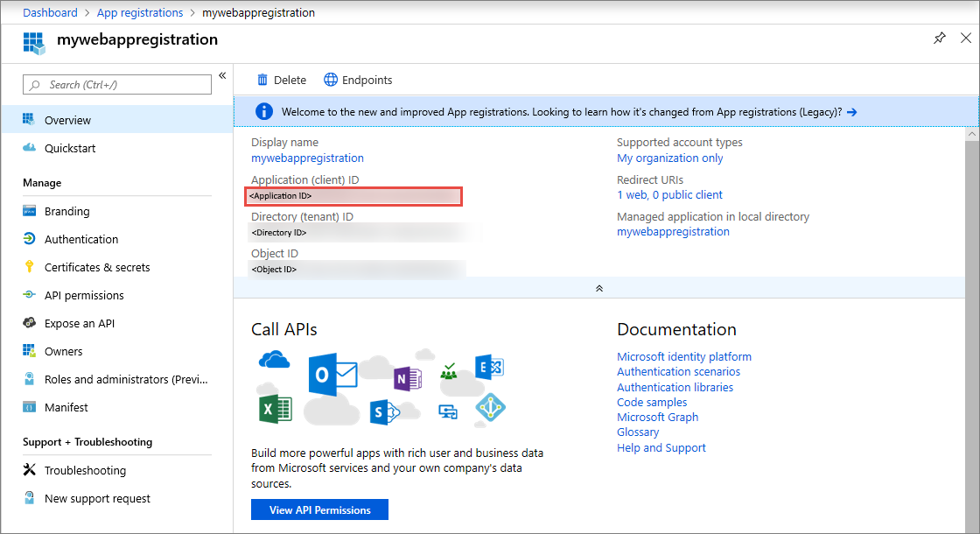Collapse the essentials section chevron

(599, 288)
